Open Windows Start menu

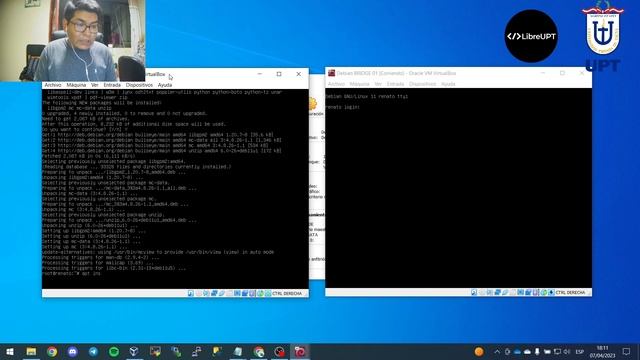[x=10, y=351]
